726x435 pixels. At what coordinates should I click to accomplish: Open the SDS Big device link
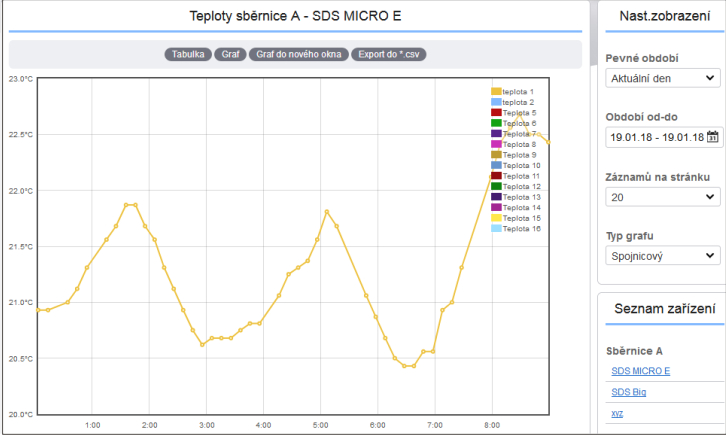[628, 392]
